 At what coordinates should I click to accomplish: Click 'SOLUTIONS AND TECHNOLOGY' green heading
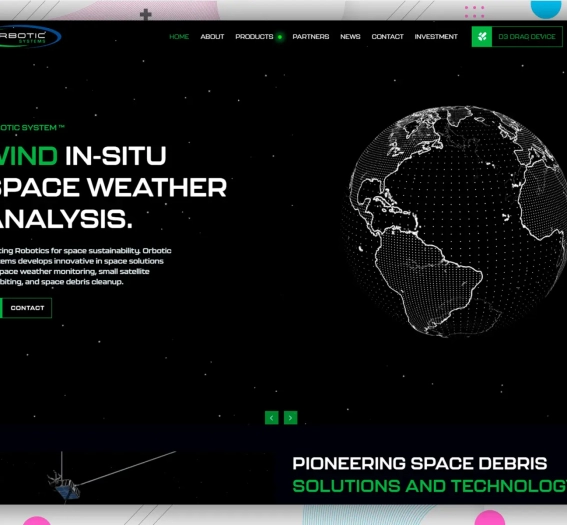(x=430, y=486)
